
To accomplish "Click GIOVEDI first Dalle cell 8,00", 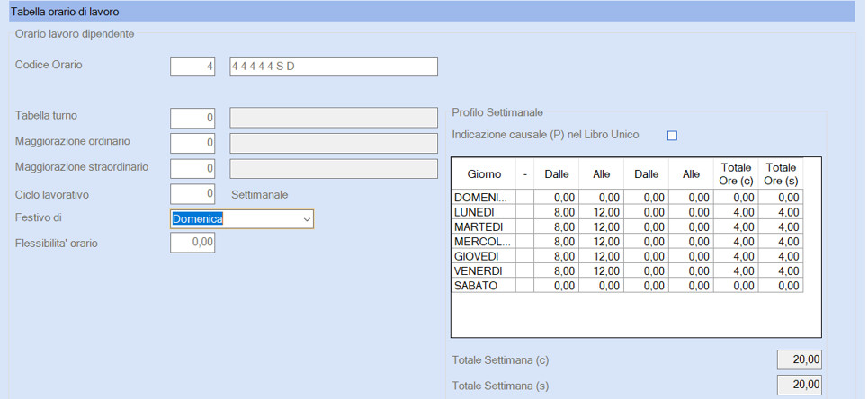I will point(557,256).
